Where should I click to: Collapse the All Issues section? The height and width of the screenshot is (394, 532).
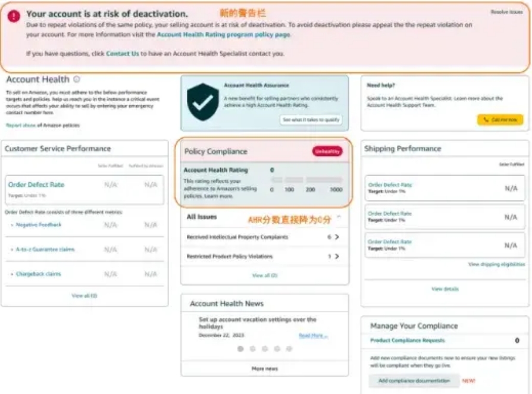pos(339,217)
